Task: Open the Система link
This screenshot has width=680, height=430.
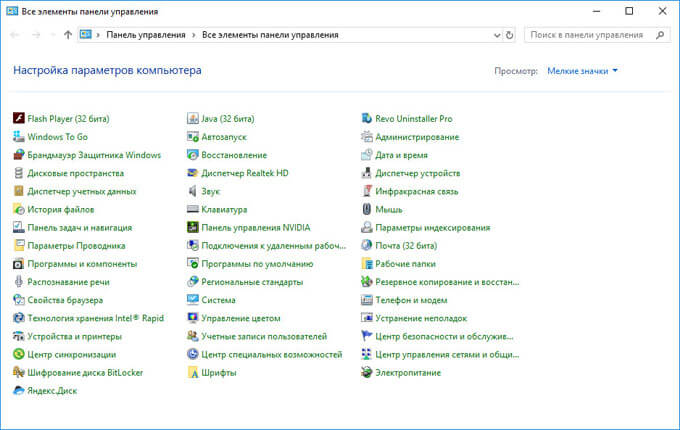Action: 218,300
